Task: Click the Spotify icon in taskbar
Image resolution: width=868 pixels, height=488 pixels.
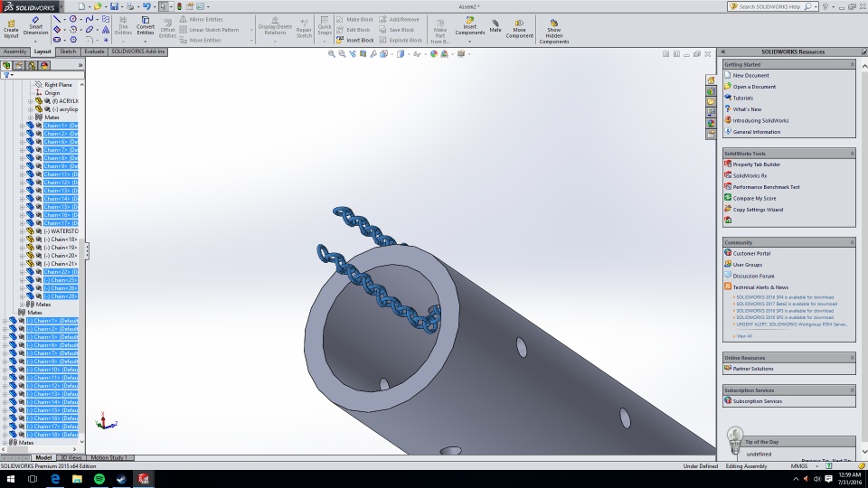Action: [99, 479]
